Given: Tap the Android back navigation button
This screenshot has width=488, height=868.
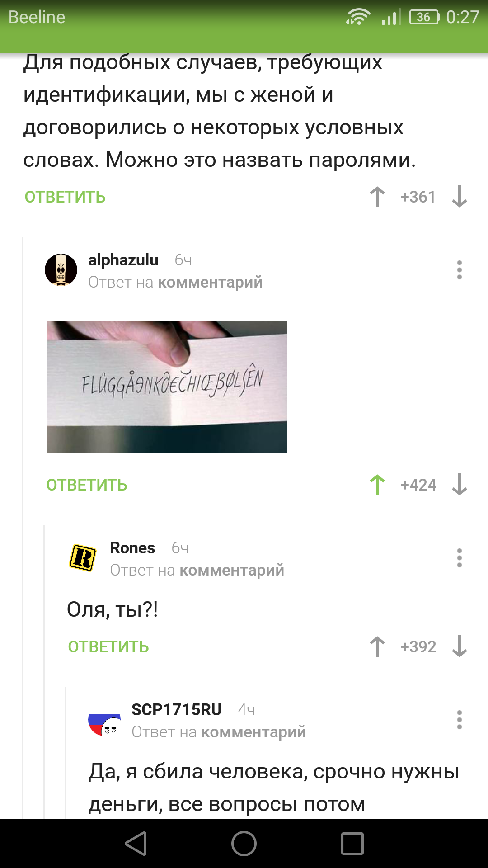Looking at the screenshot, I should click(x=136, y=844).
